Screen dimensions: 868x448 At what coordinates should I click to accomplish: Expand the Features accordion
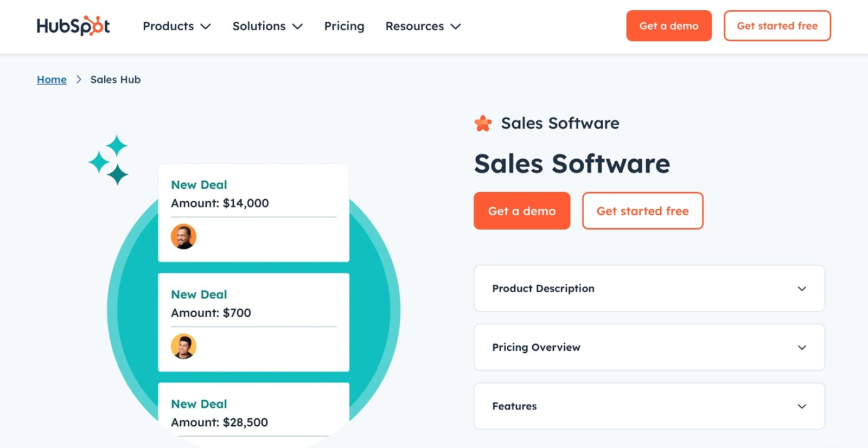click(649, 406)
